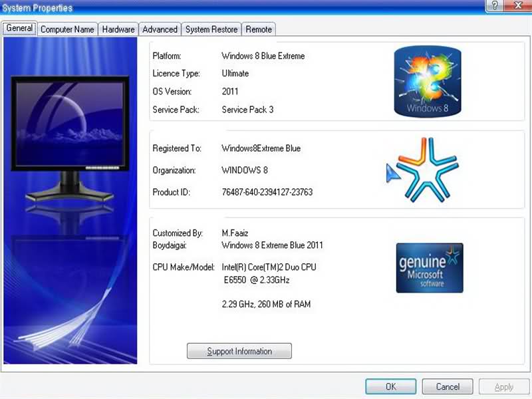Click the name 'Windows8Extreme Blue'
532x399 pixels.
click(261, 148)
